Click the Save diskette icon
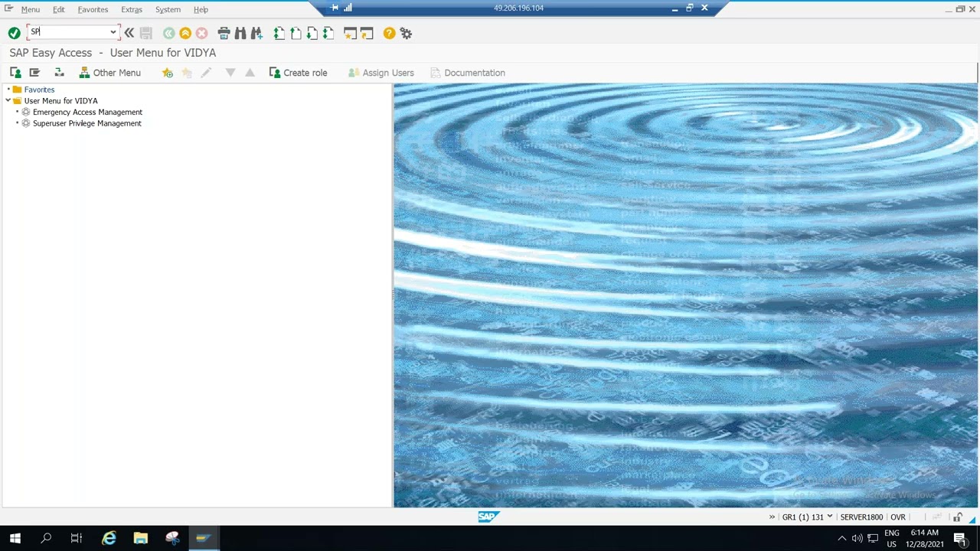The width and height of the screenshot is (980, 551). click(146, 33)
